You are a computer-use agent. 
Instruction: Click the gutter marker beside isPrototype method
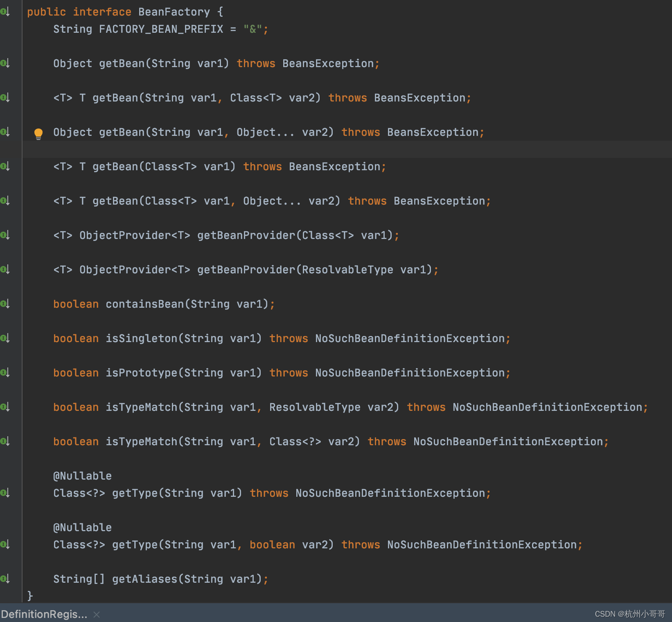tap(5, 372)
